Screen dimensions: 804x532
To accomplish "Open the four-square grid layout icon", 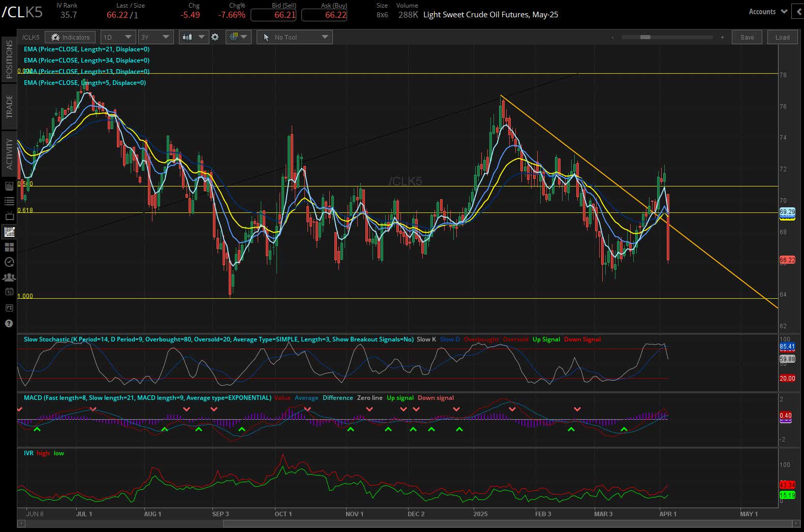I will point(9,247).
